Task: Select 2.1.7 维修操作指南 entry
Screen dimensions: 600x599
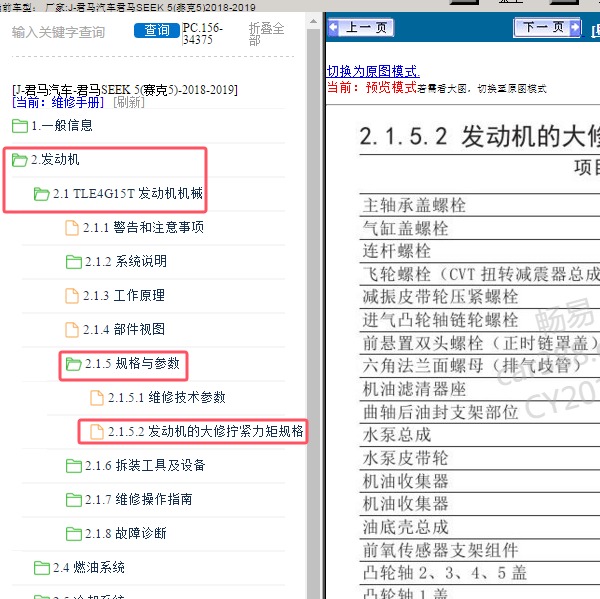Action: [139, 500]
